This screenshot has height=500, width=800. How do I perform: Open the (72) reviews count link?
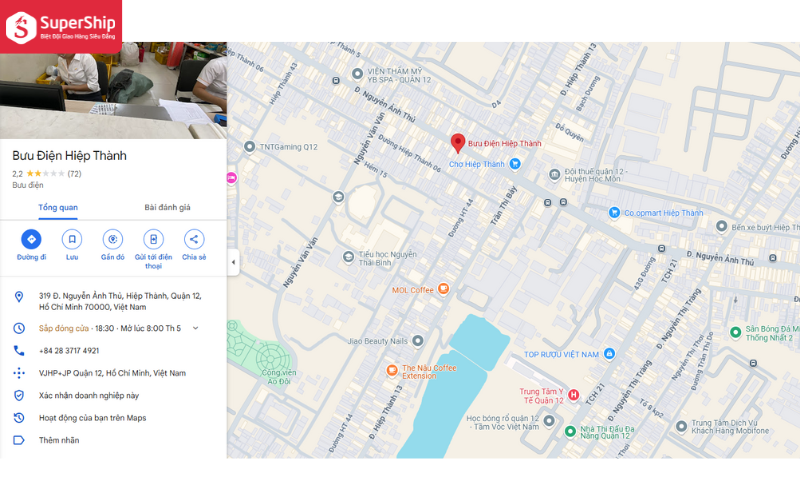pyautogui.click(x=74, y=173)
